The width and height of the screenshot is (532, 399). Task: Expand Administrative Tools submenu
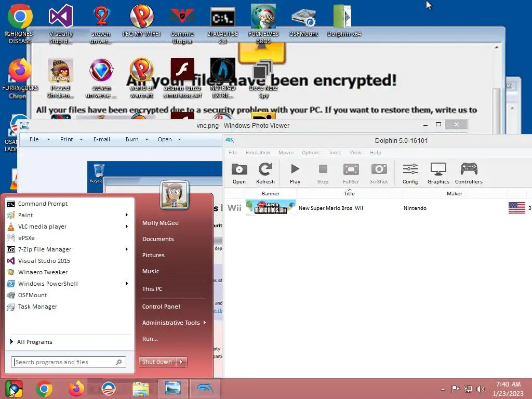[174, 323]
